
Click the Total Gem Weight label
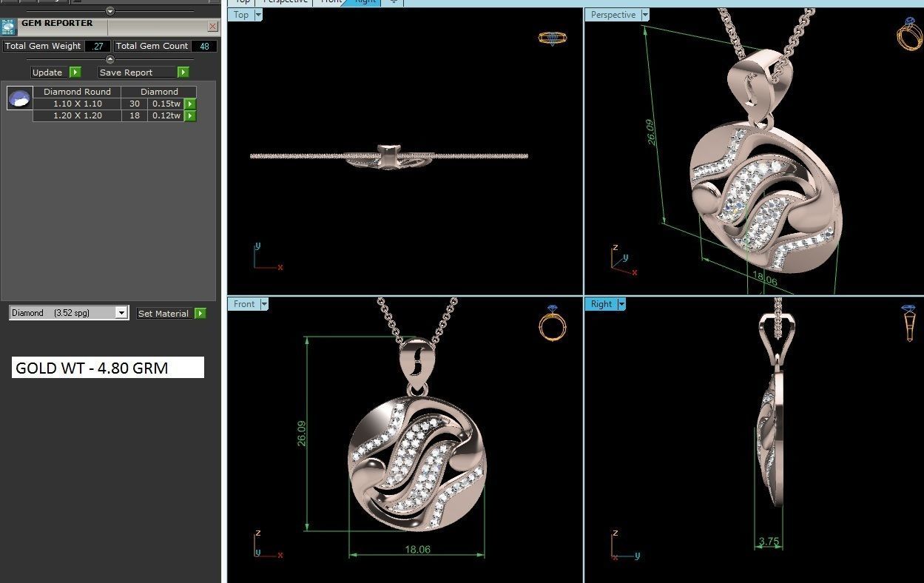point(43,46)
